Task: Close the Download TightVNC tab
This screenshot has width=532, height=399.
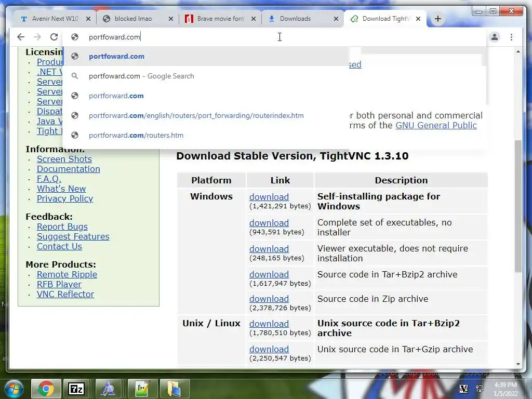Action: click(418, 19)
